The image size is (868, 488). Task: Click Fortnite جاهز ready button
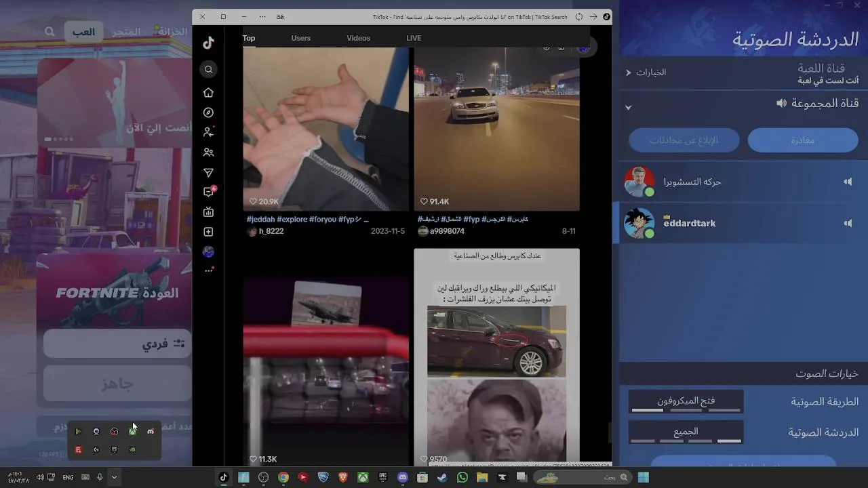[x=117, y=384]
